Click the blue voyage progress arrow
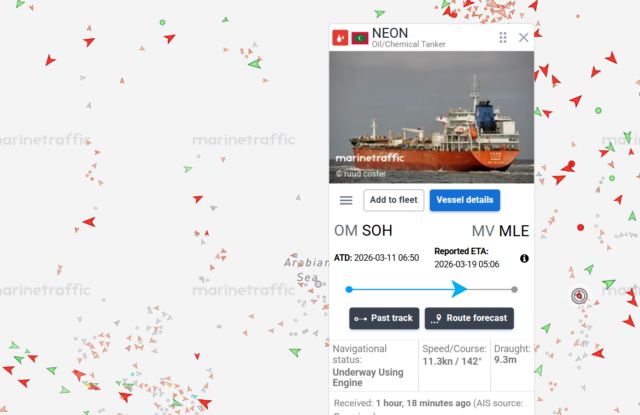 pyautogui.click(x=459, y=289)
